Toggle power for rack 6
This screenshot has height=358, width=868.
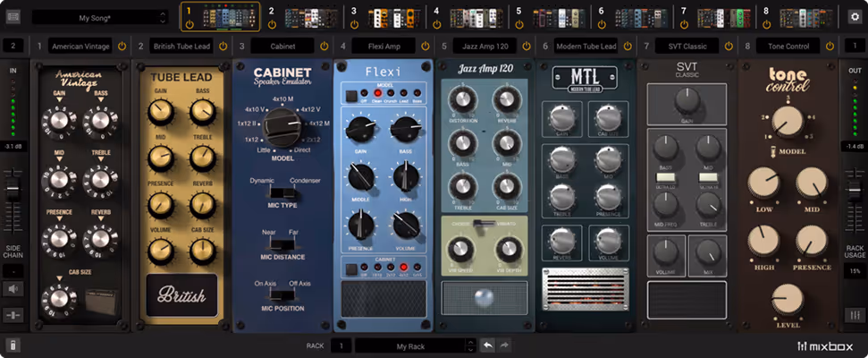click(602, 24)
